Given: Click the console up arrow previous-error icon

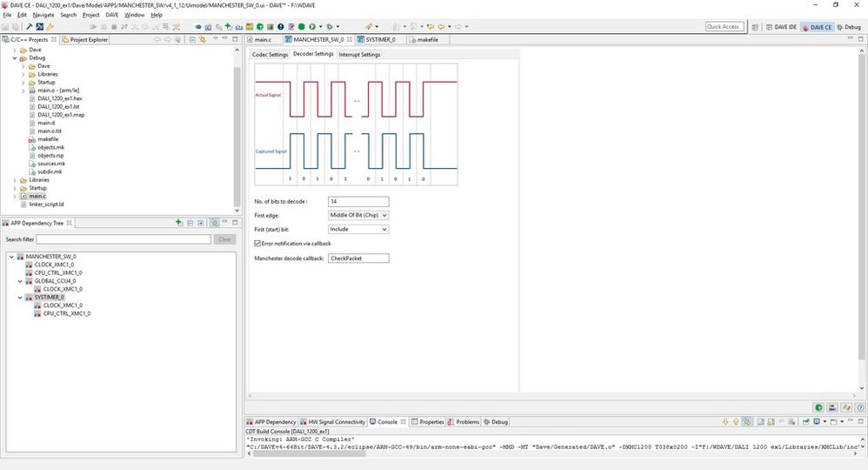Looking at the screenshot, I should coord(736,422).
